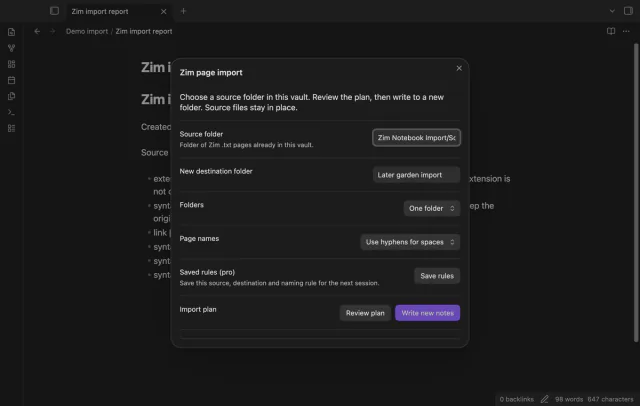Viewport: 640px width, 406px height.
Task: Click the bottom list icon in ribbon
Action: click(x=11, y=128)
